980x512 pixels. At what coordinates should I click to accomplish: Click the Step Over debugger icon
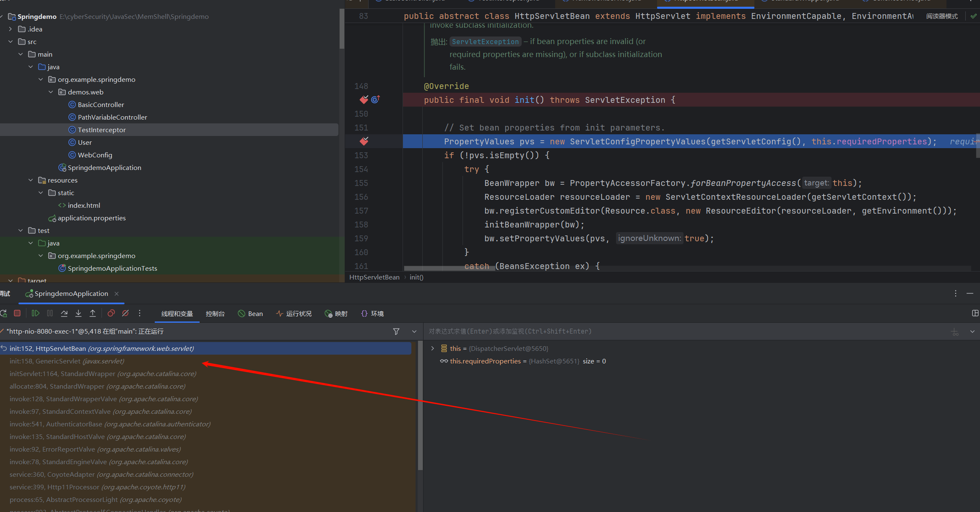point(64,313)
